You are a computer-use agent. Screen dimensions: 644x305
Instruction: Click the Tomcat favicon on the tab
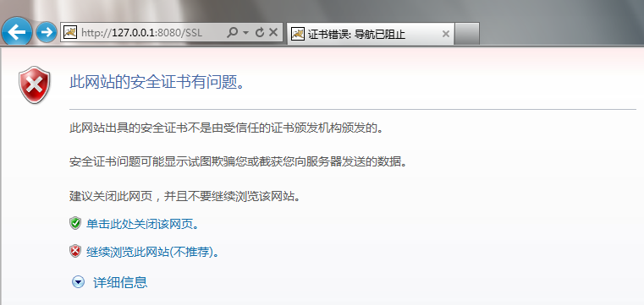click(298, 34)
